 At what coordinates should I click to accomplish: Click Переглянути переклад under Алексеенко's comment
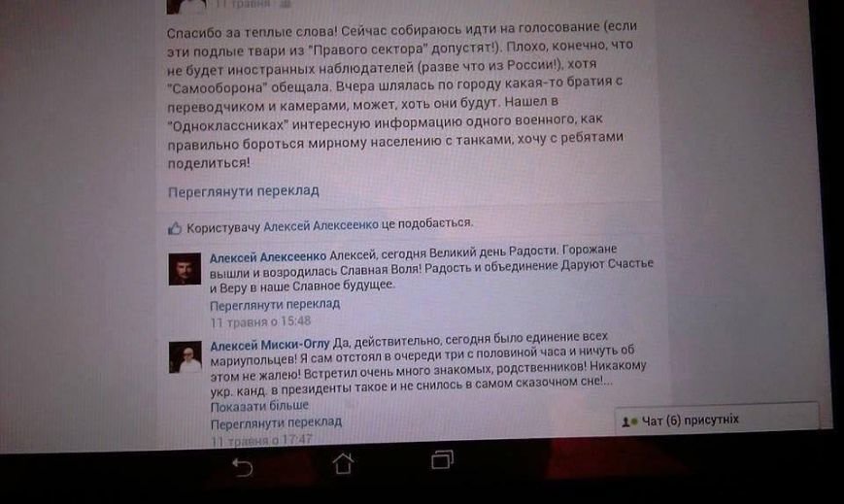pos(275,305)
